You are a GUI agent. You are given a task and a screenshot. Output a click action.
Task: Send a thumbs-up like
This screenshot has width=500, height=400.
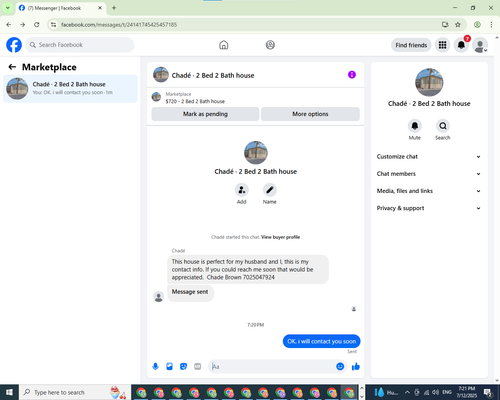click(356, 367)
